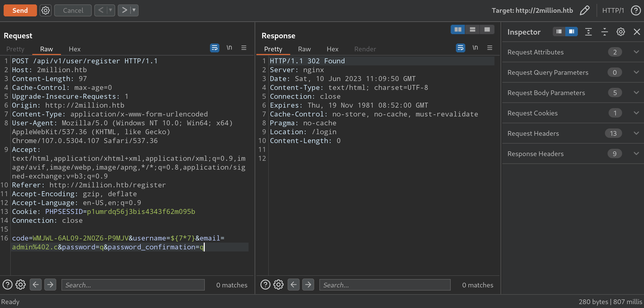Image resolution: width=644 pixels, height=308 pixels.
Task: Open the Response search help icon
Action: 265,285
